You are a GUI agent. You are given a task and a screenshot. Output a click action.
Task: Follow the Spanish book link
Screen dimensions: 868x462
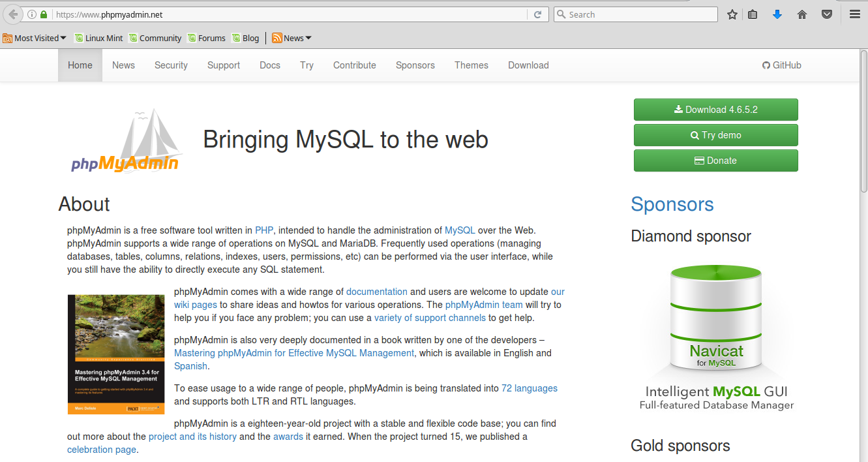tap(190, 366)
